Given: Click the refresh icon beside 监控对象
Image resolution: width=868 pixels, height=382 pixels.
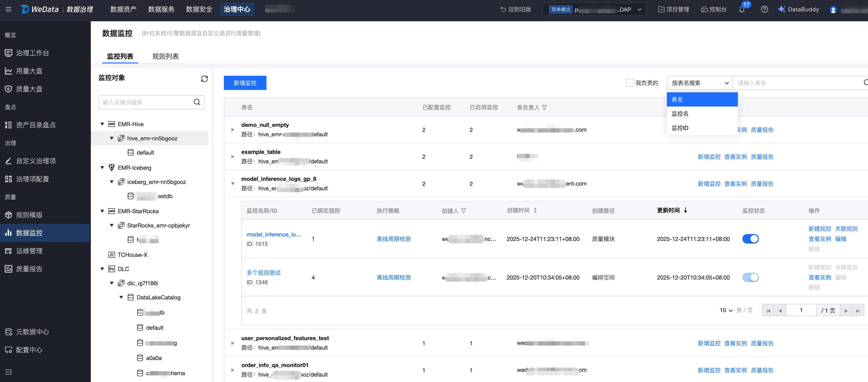Looking at the screenshot, I should (x=204, y=79).
